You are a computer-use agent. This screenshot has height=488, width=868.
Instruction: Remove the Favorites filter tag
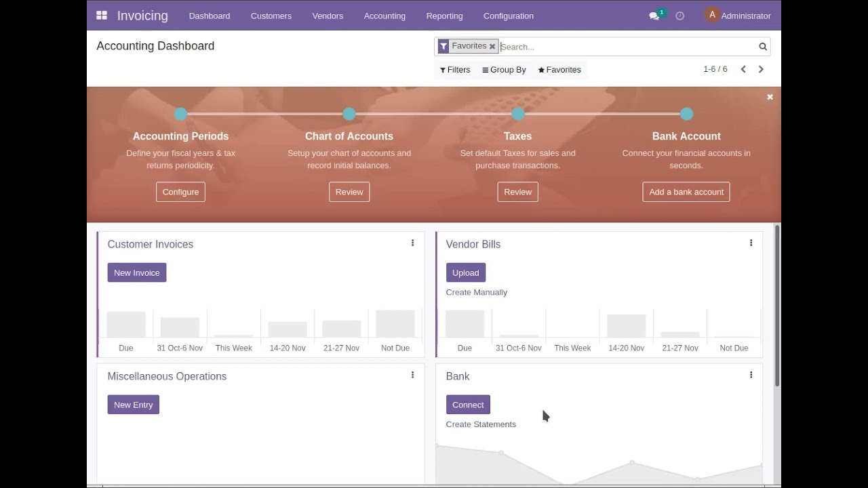tap(492, 47)
